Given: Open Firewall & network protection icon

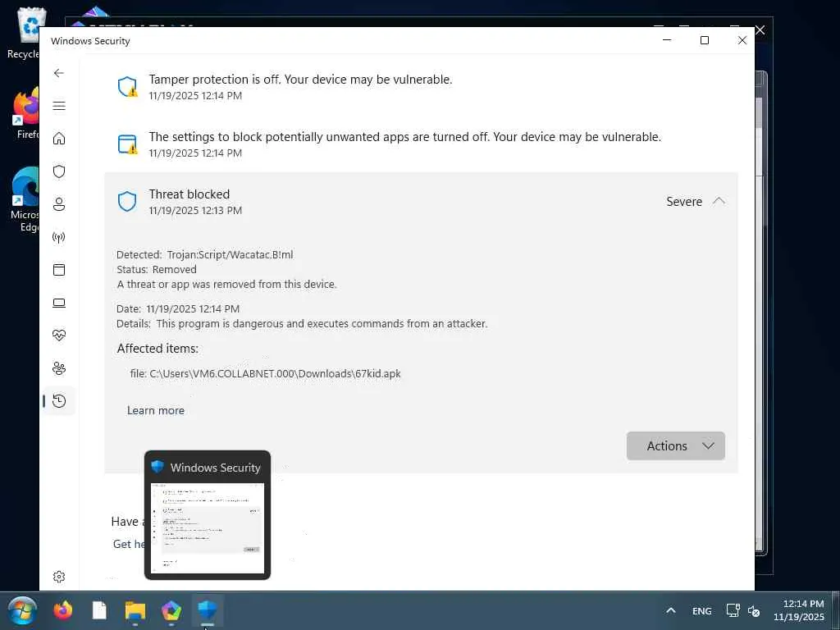Looking at the screenshot, I should (59, 237).
